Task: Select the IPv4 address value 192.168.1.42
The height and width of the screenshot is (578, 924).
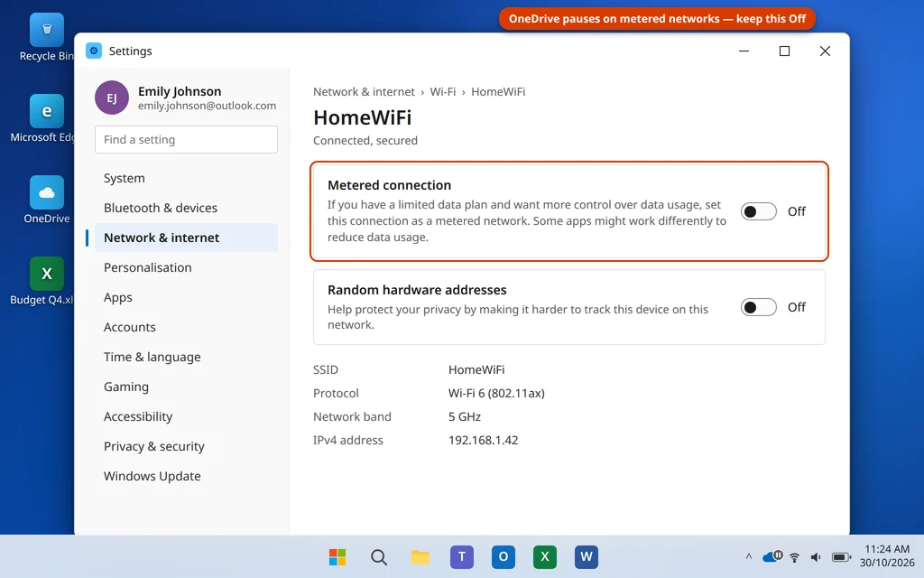Action: tap(484, 440)
